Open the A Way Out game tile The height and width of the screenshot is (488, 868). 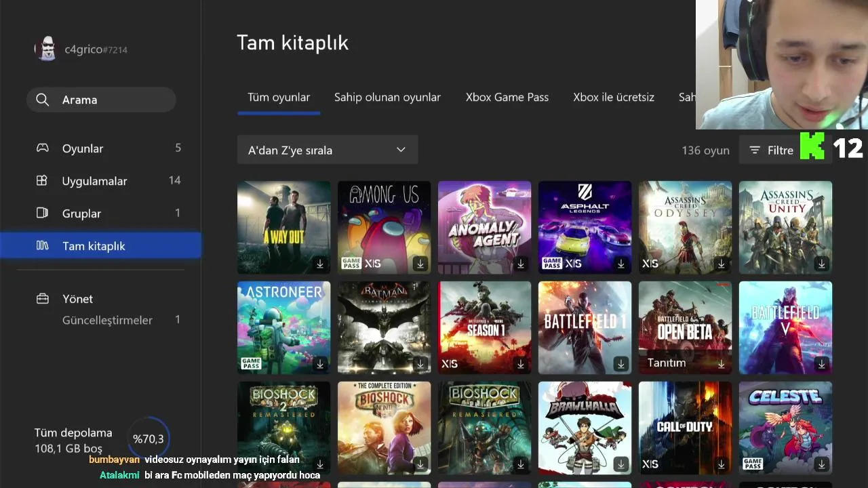click(x=283, y=227)
